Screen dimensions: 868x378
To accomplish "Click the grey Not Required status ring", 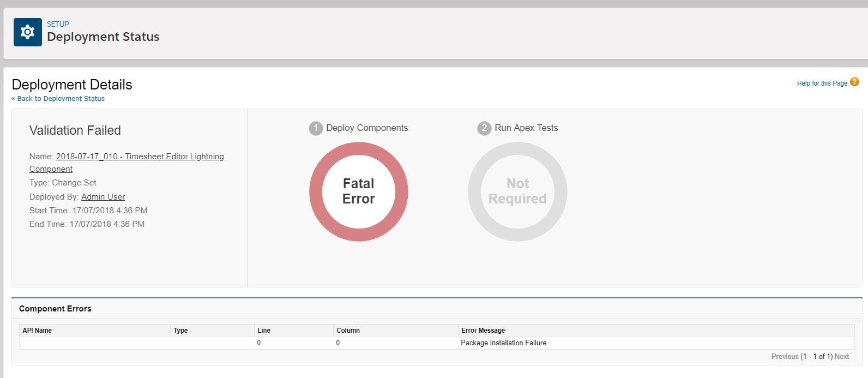I will 475,192.
